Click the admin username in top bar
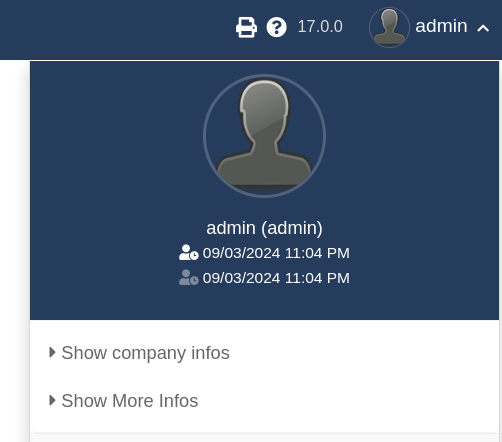502x442 pixels. 441,26
